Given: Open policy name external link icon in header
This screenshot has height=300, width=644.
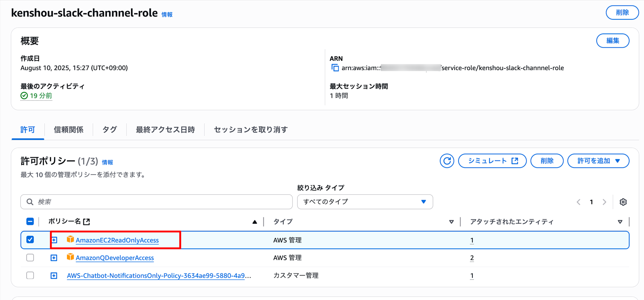Looking at the screenshot, I should [x=86, y=222].
